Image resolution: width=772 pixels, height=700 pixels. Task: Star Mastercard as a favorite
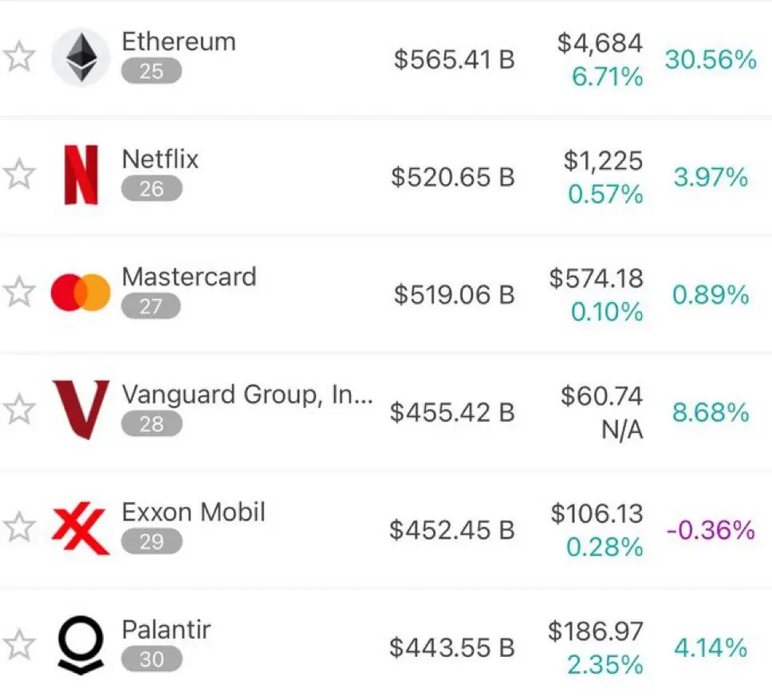[x=19, y=292]
